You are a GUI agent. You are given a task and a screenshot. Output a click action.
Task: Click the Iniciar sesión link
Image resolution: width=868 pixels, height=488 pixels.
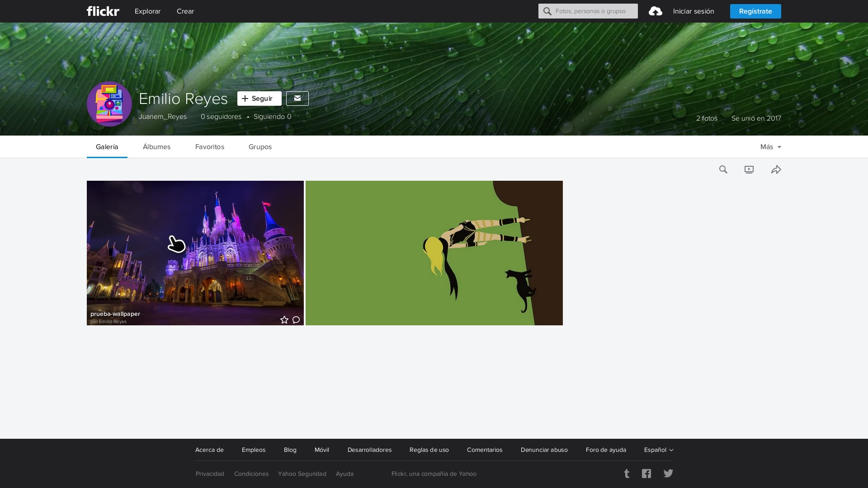[693, 11]
